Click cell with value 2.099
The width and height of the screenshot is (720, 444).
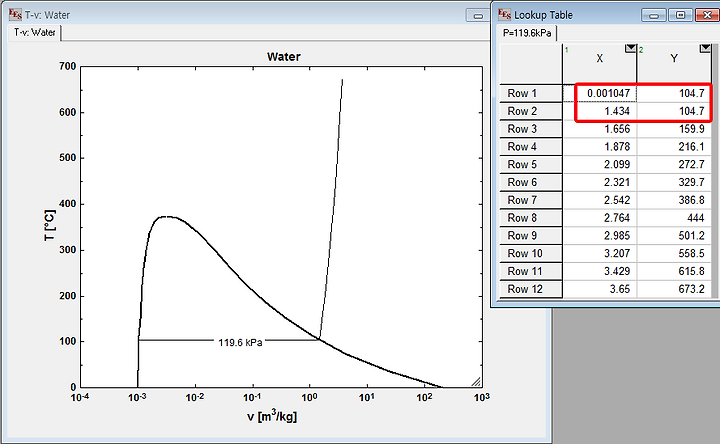(x=600, y=164)
